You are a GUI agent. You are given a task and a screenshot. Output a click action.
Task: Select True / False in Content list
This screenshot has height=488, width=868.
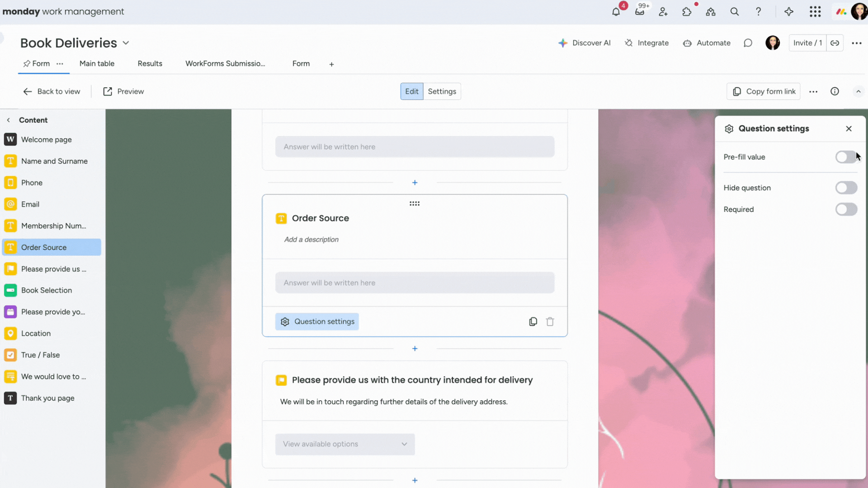52,355
